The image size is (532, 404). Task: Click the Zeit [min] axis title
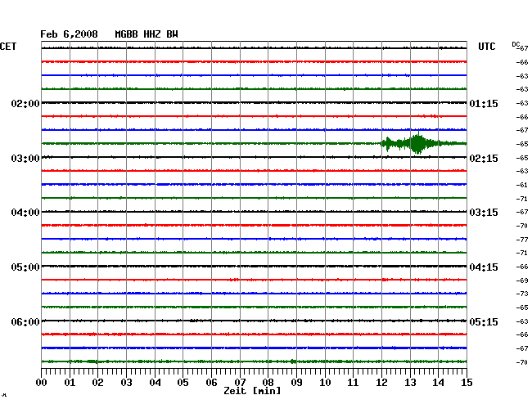pos(252,391)
